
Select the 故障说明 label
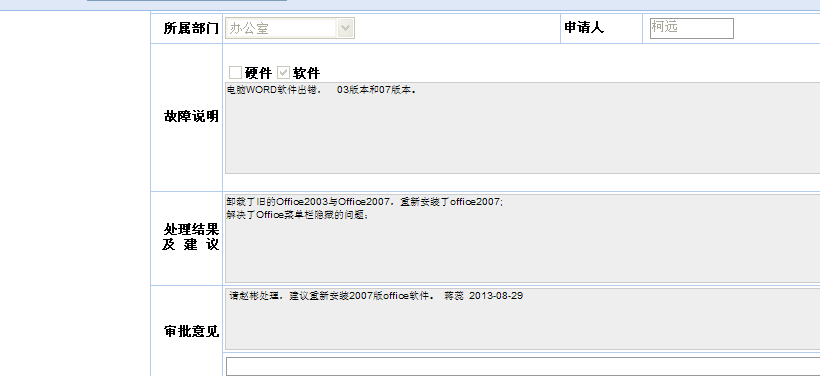[x=191, y=117]
